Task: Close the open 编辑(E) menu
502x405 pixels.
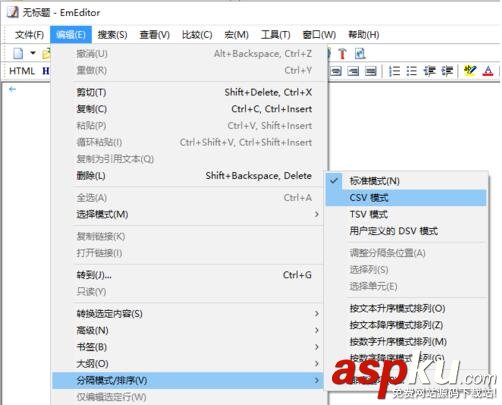Action: tap(71, 35)
